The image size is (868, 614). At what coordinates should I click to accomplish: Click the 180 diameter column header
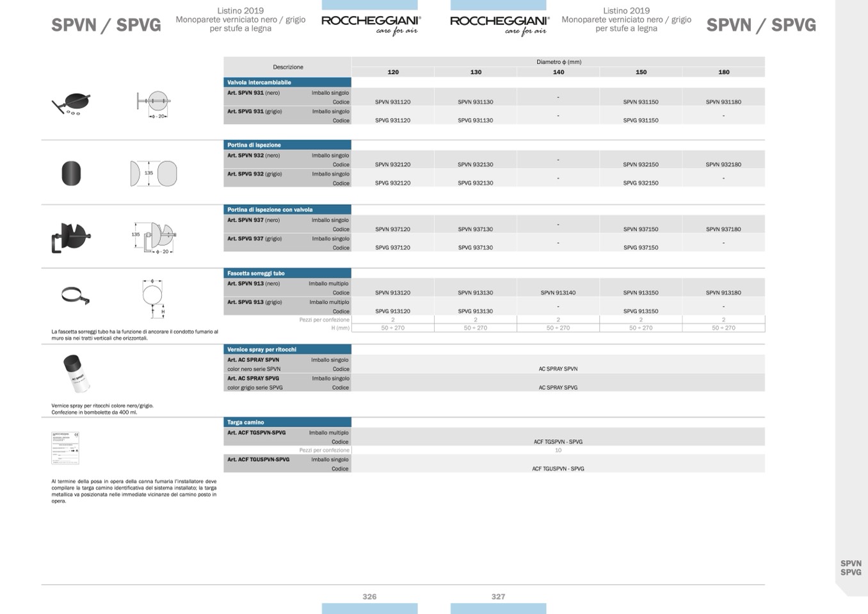pos(723,72)
